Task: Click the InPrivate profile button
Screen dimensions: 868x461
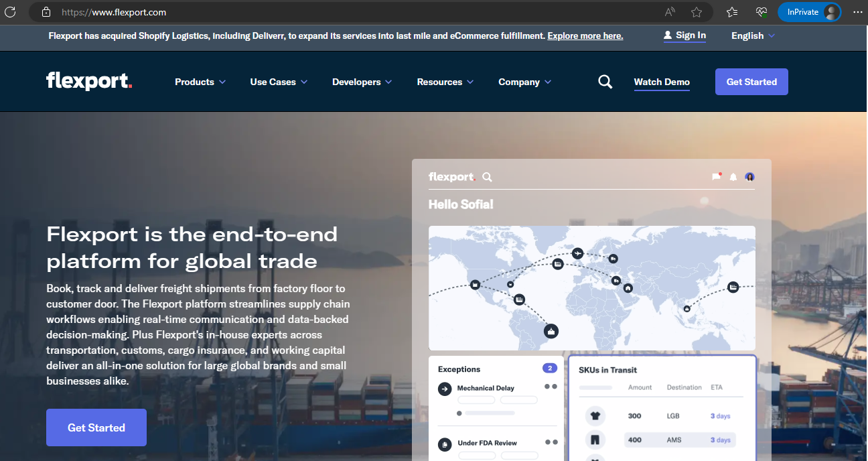Action: (809, 12)
